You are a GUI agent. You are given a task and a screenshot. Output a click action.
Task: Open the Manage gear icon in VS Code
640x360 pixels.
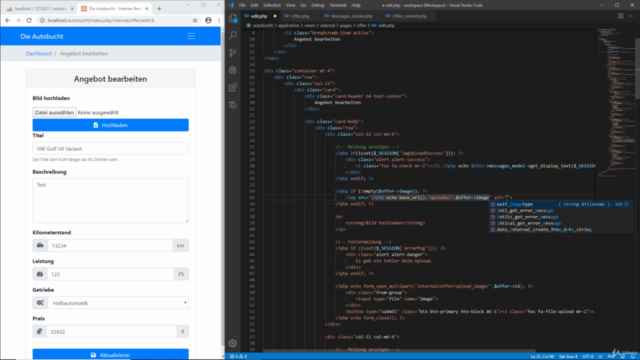pyautogui.click(x=233, y=343)
